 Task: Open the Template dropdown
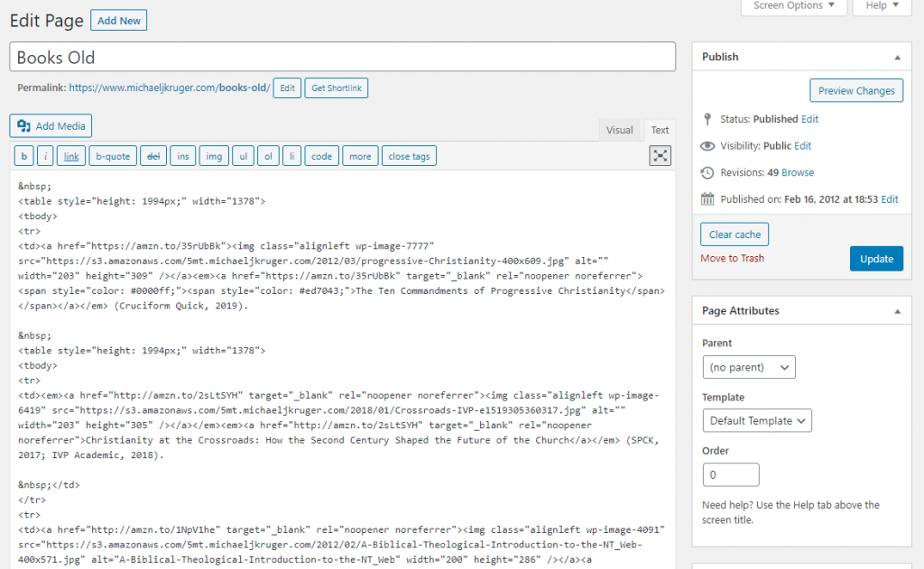click(757, 420)
